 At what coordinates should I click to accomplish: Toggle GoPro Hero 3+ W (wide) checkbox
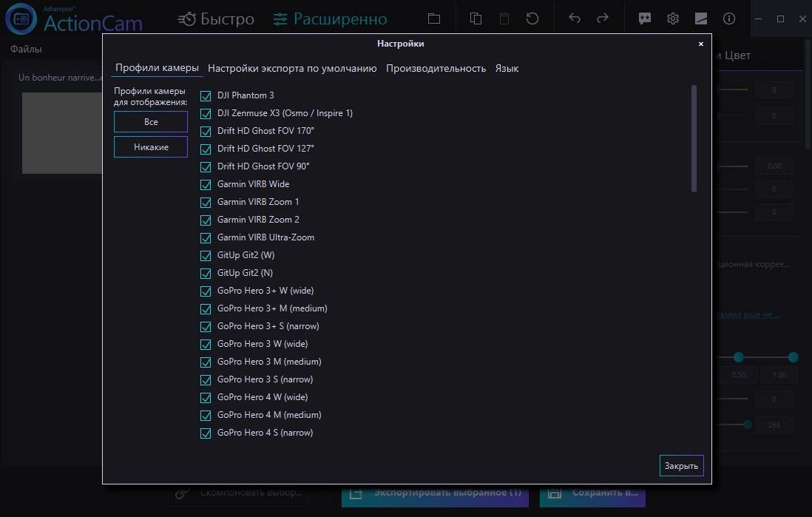point(206,291)
